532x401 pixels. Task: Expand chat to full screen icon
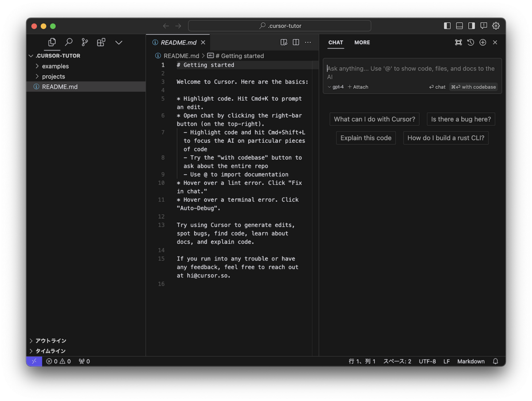tap(458, 43)
